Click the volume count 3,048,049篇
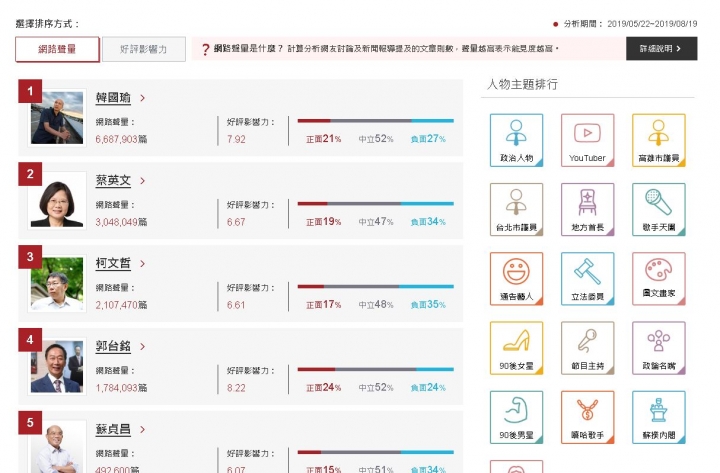The width and height of the screenshot is (720, 473). tap(121, 222)
